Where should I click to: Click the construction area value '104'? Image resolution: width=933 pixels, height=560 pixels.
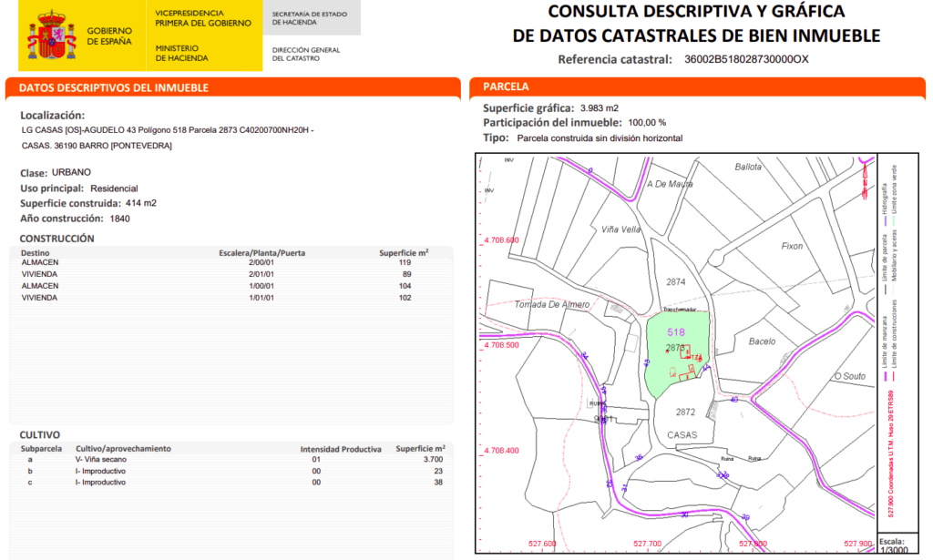(x=405, y=286)
